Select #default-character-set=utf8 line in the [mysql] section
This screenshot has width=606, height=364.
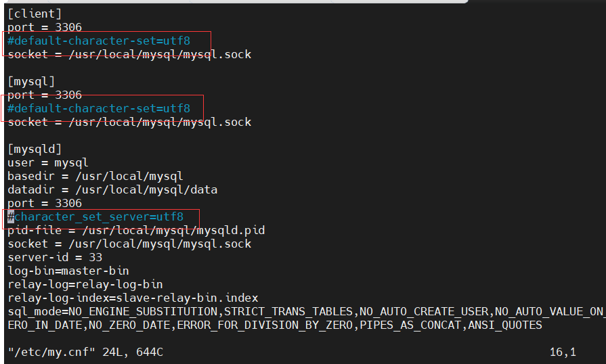click(99, 108)
